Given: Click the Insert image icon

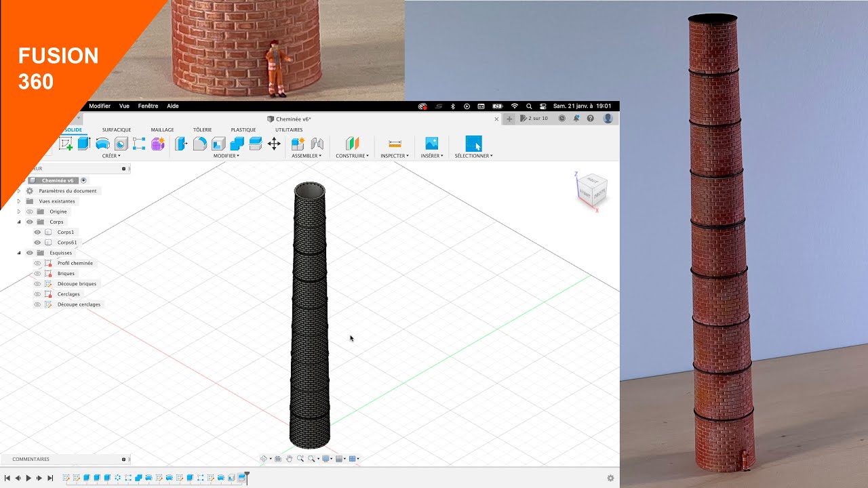Looking at the screenshot, I should [432, 143].
